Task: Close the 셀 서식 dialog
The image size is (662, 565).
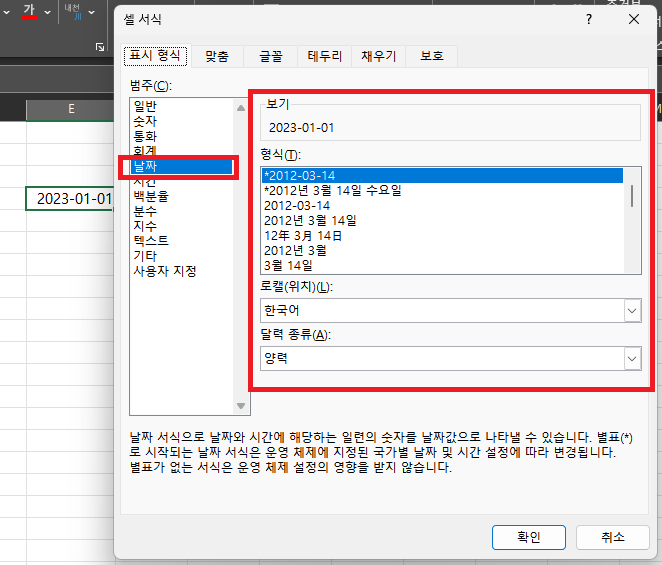Action: pyautogui.click(x=634, y=19)
